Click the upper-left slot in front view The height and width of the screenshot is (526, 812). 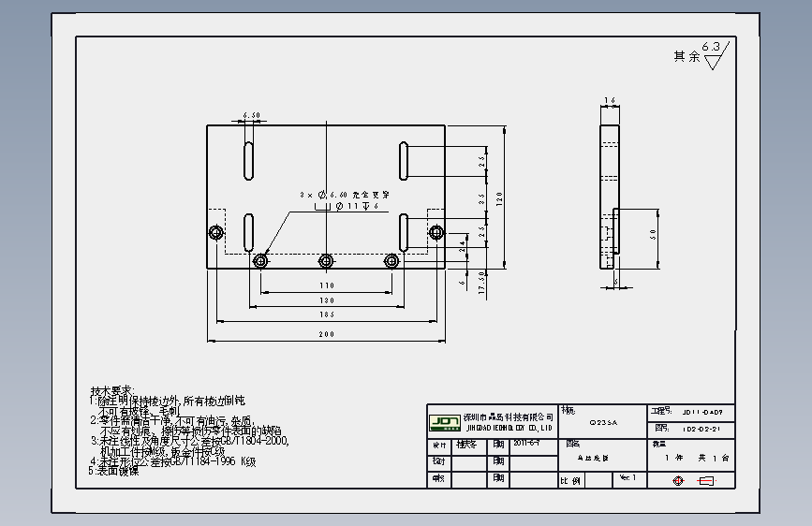248,160
